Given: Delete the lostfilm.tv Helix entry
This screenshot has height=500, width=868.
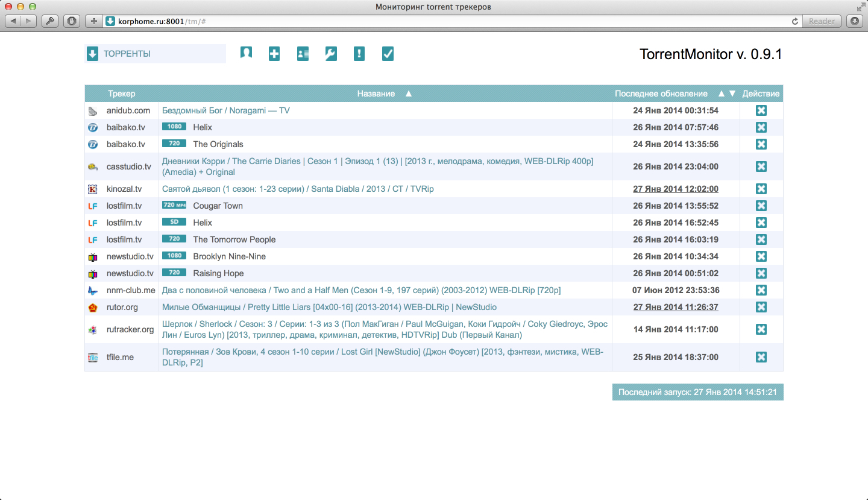Looking at the screenshot, I should coord(761,223).
